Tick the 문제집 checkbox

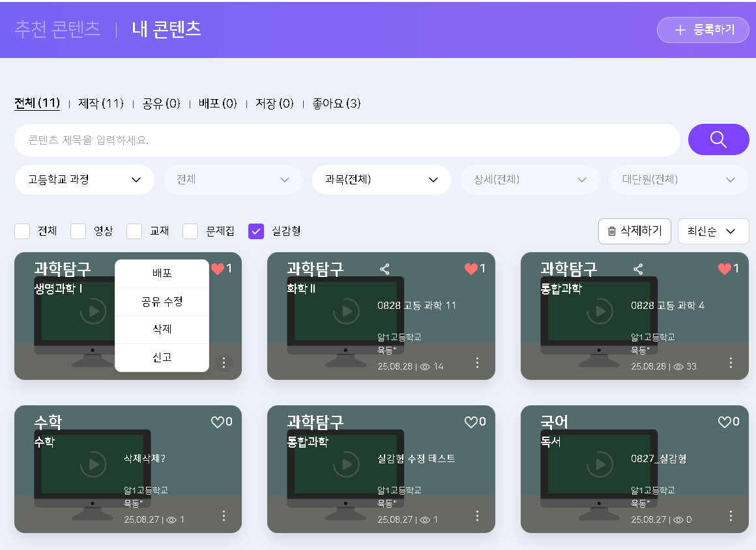(190, 231)
